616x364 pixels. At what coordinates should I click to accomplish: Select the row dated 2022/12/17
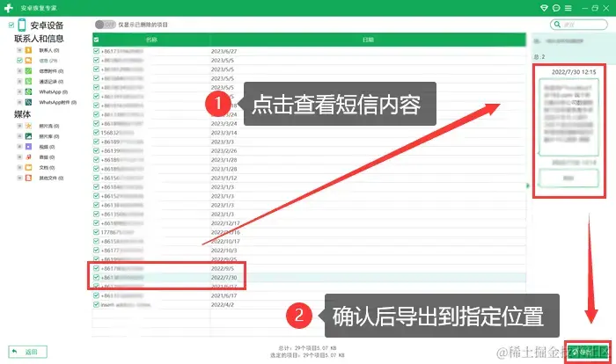[309, 223]
